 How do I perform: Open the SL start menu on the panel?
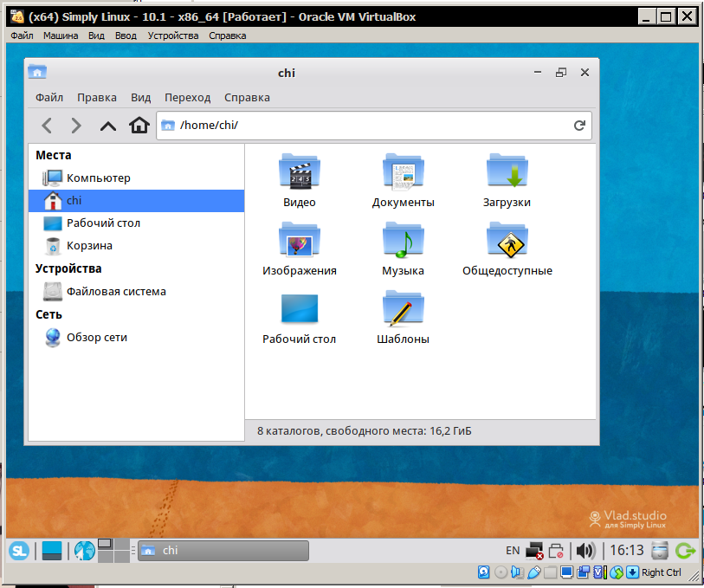tap(19, 551)
